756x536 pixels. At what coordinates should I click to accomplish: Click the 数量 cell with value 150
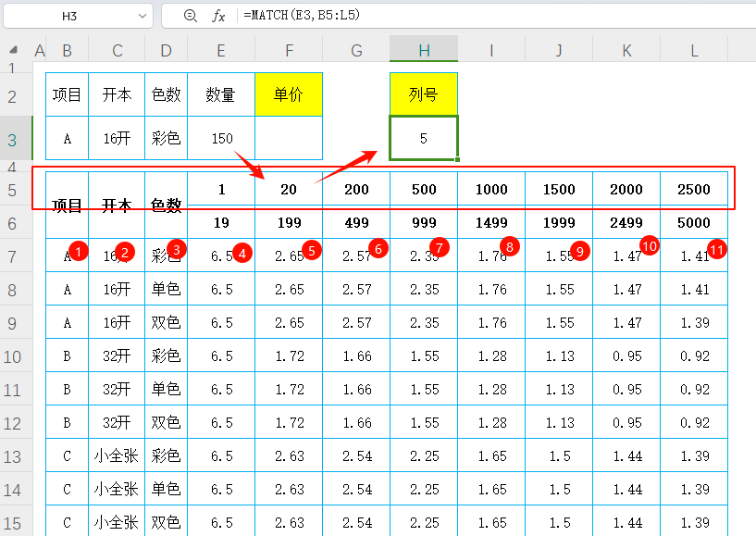coord(221,139)
